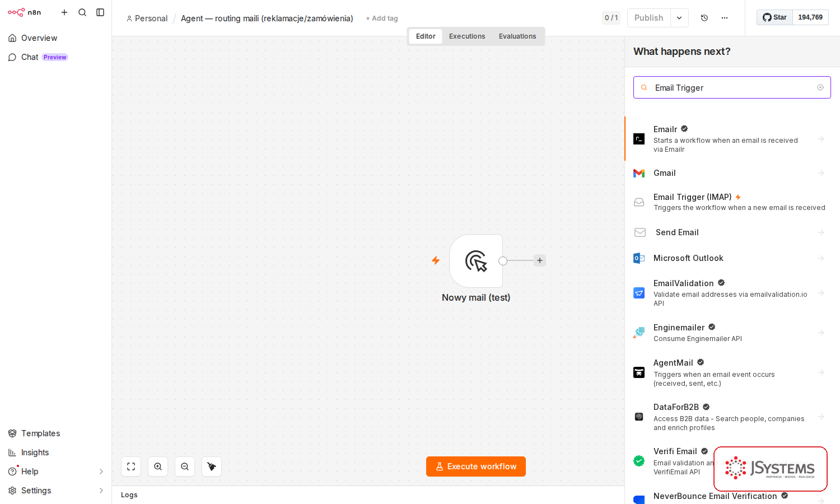840x504 pixels.
Task: Select Enginemailer node
Action: [732, 333]
